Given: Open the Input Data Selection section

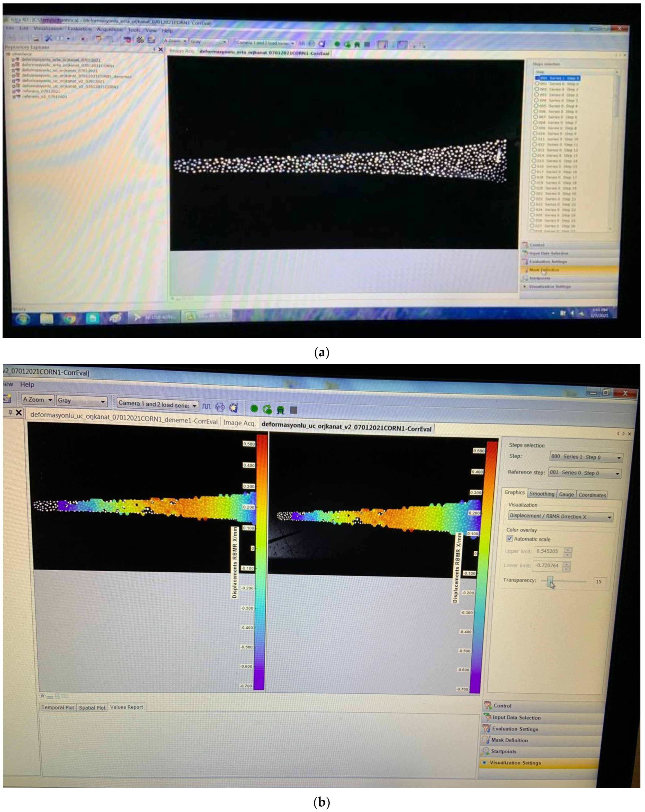Looking at the screenshot, I should 516,718.
